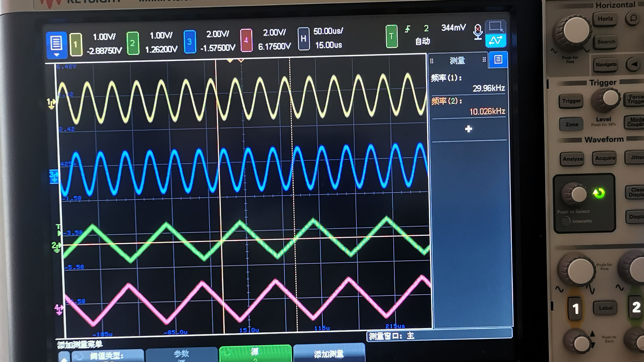Push the small Intensity button
The image size is (644, 362).
point(565,222)
